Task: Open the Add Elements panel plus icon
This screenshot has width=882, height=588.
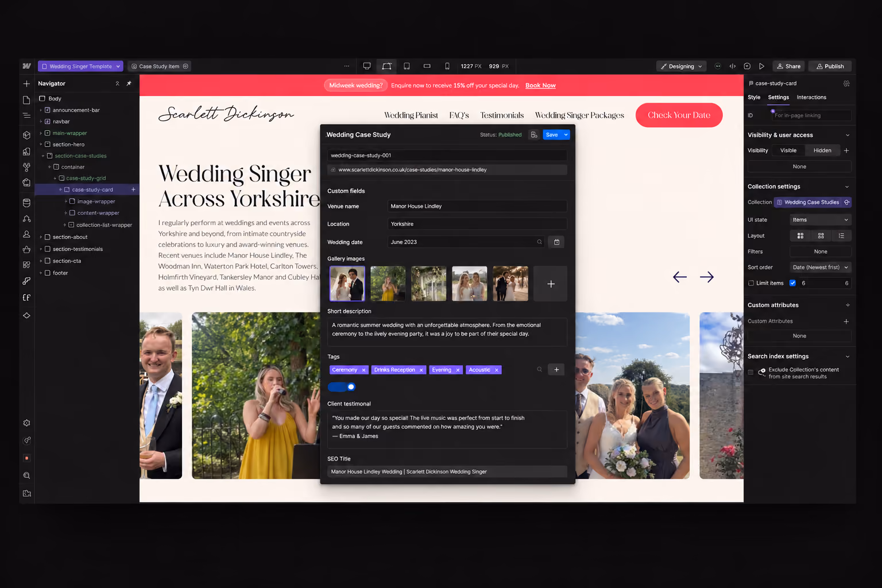Action: [x=26, y=83]
